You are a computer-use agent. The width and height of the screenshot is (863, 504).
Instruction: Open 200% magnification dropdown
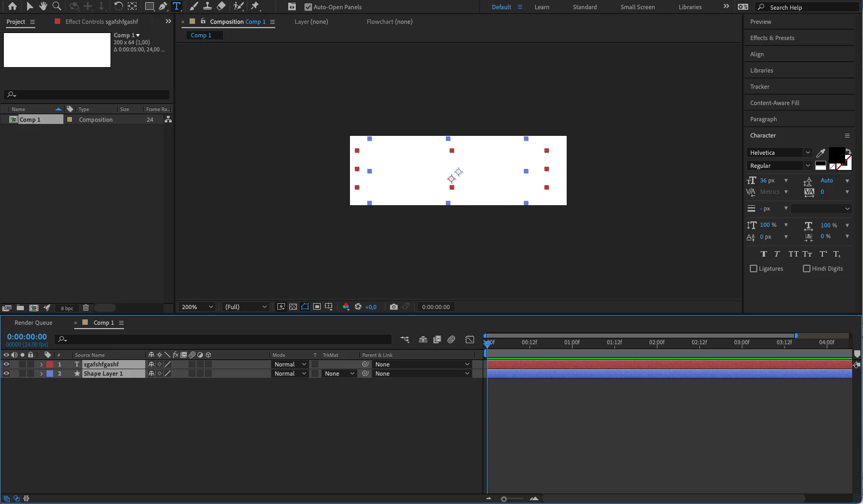click(197, 307)
